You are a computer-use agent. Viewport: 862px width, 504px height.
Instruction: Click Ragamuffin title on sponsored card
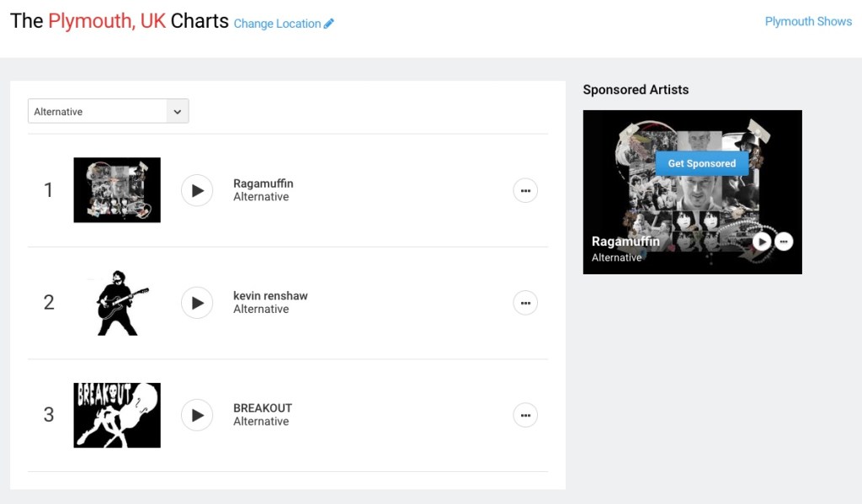click(x=625, y=241)
